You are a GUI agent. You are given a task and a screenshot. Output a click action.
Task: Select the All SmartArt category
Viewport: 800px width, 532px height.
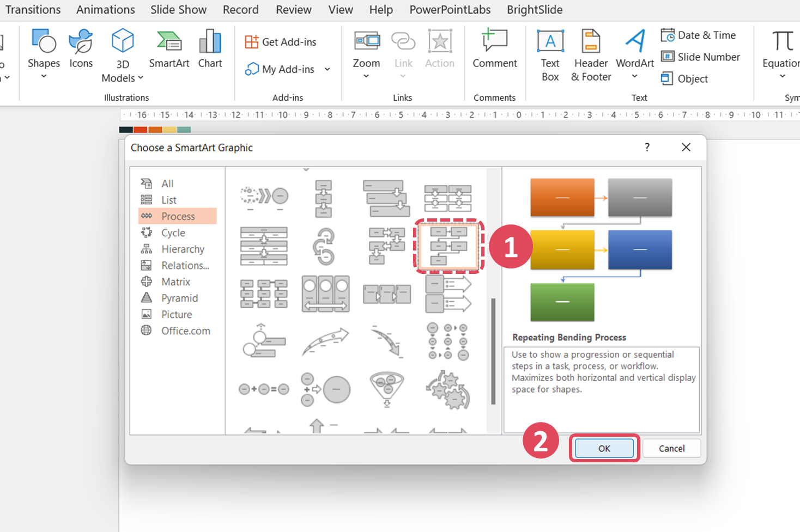click(178, 184)
